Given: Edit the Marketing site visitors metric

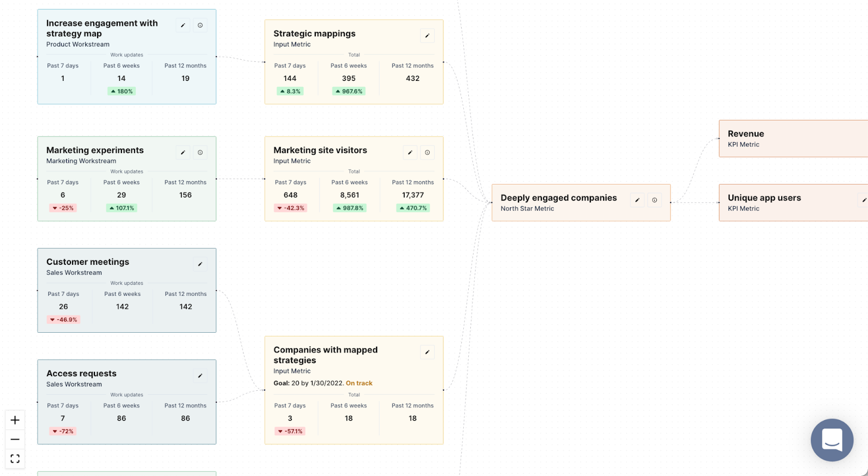Looking at the screenshot, I should pyautogui.click(x=410, y=153).
